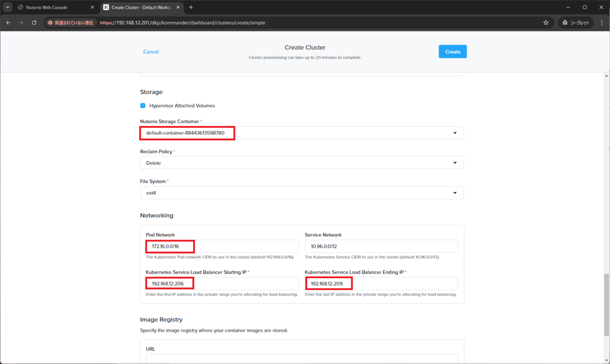Click the Cancel link
The height and width of the screenshot is (364, 610).
pyautogui.click(x=151, y=52)
